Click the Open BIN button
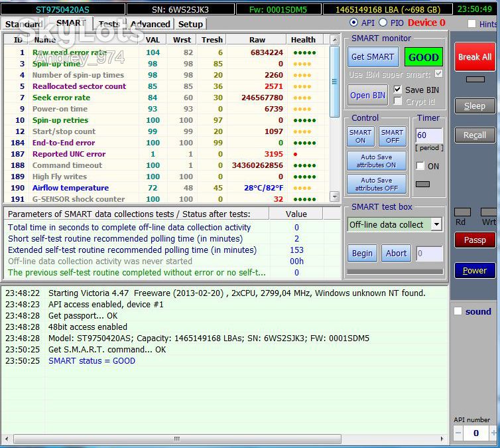The image size is (500, 448). 367,95
